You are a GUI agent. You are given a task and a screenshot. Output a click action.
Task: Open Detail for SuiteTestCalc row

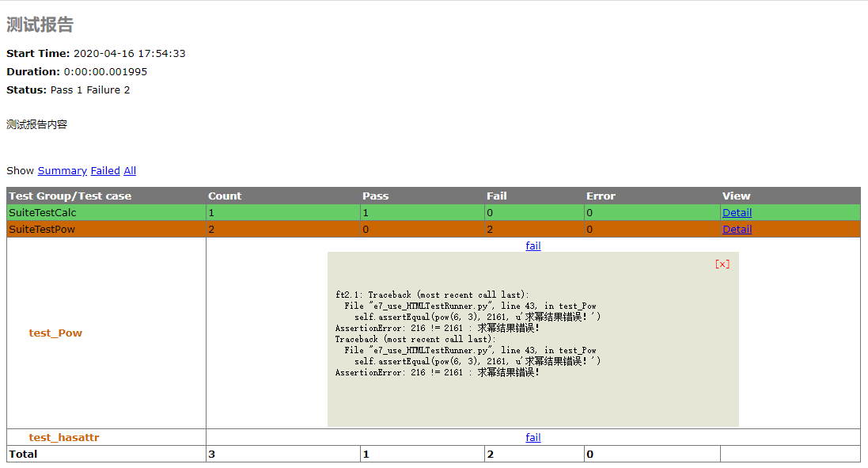coord(737,213)
